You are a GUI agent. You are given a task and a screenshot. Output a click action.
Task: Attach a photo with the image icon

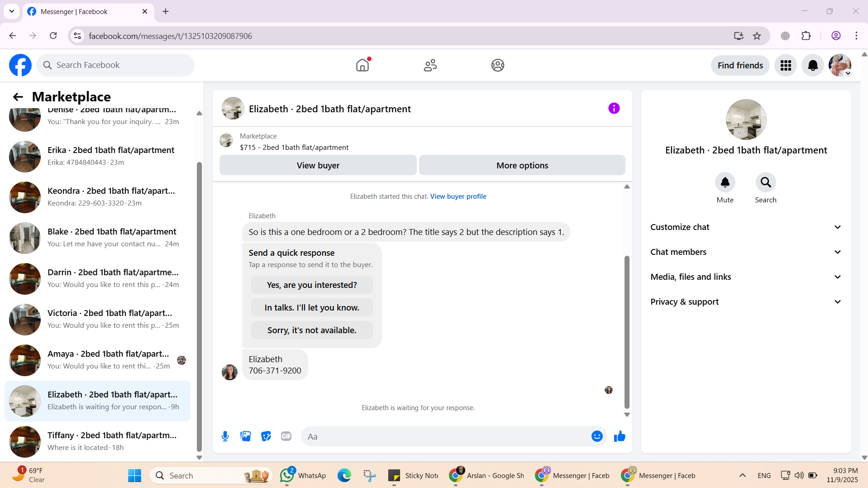pos(246,436)
